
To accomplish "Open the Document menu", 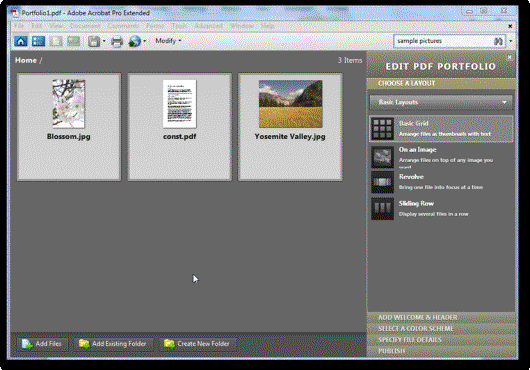I will click(85, 26).
